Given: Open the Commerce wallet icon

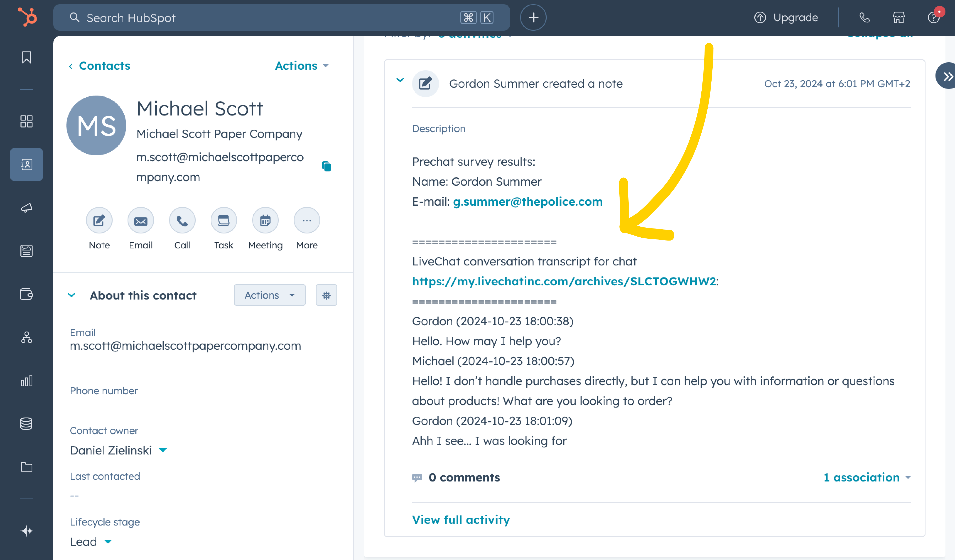Looking at the screenshot, I should tap(27, 294).
